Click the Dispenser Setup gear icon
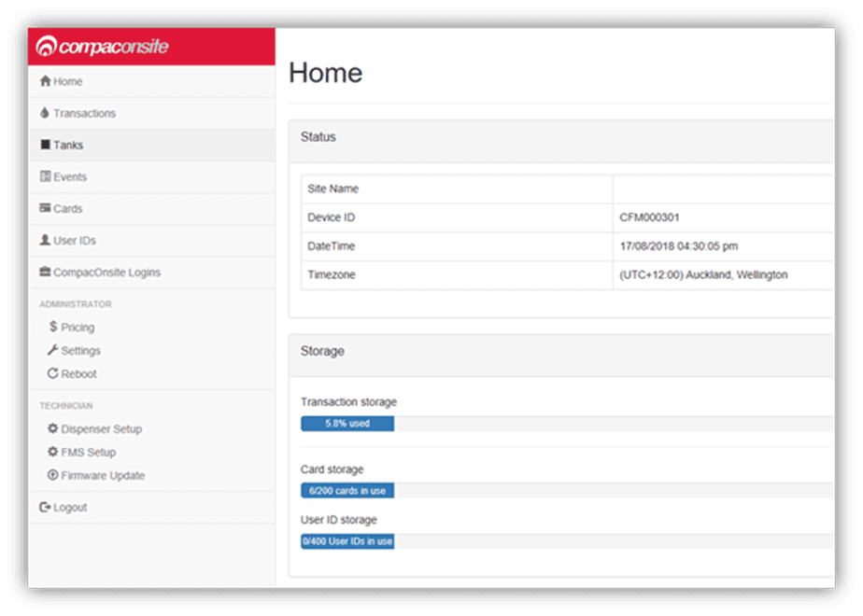 (53, 427)
